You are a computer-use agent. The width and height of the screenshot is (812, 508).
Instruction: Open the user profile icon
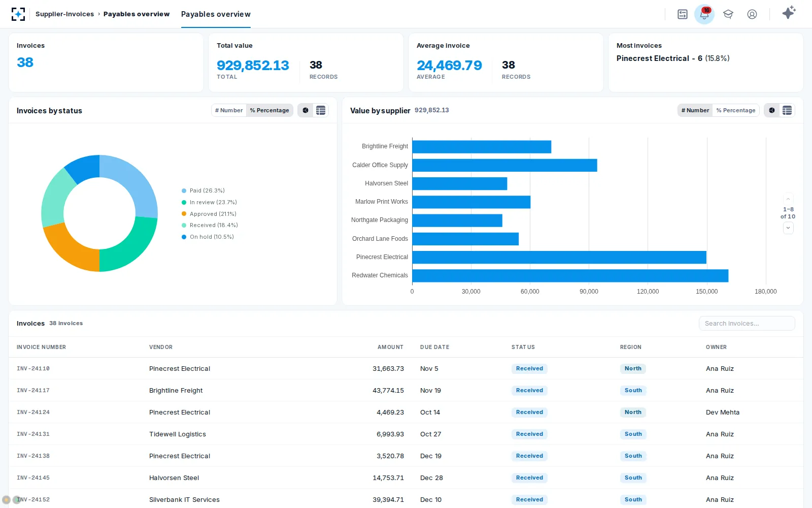(752, 14)
